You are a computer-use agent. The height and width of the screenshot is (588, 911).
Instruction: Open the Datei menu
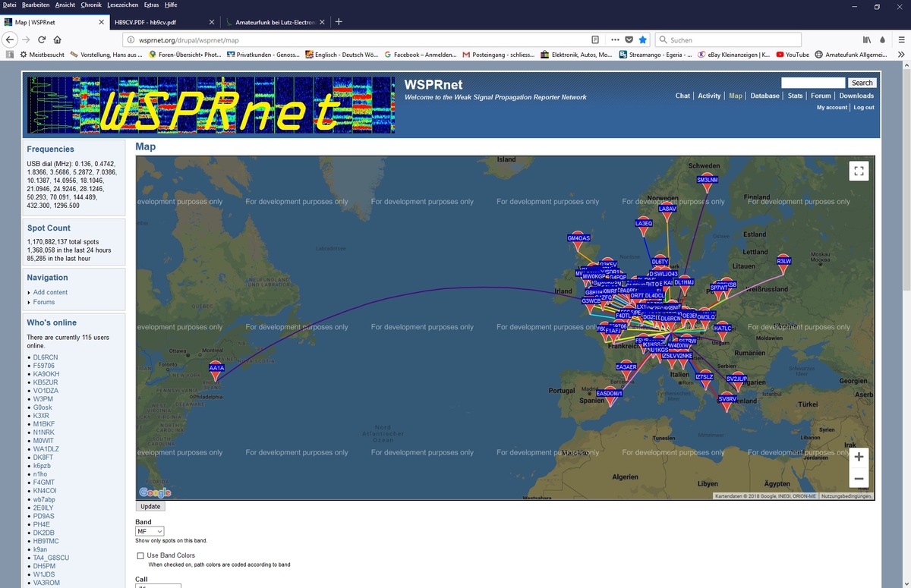(x=10, y=5)
